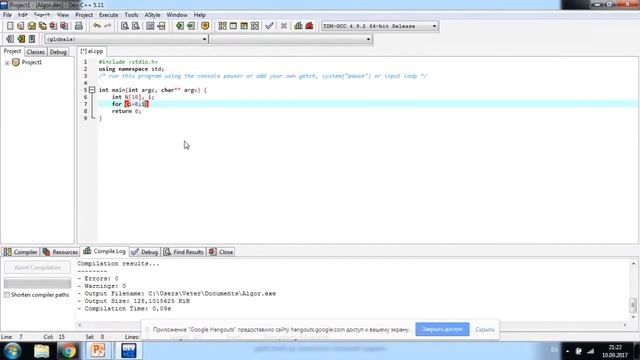Click the Save All toolbar icon
This screenshot has height=360, width=640.
point(42,26)
